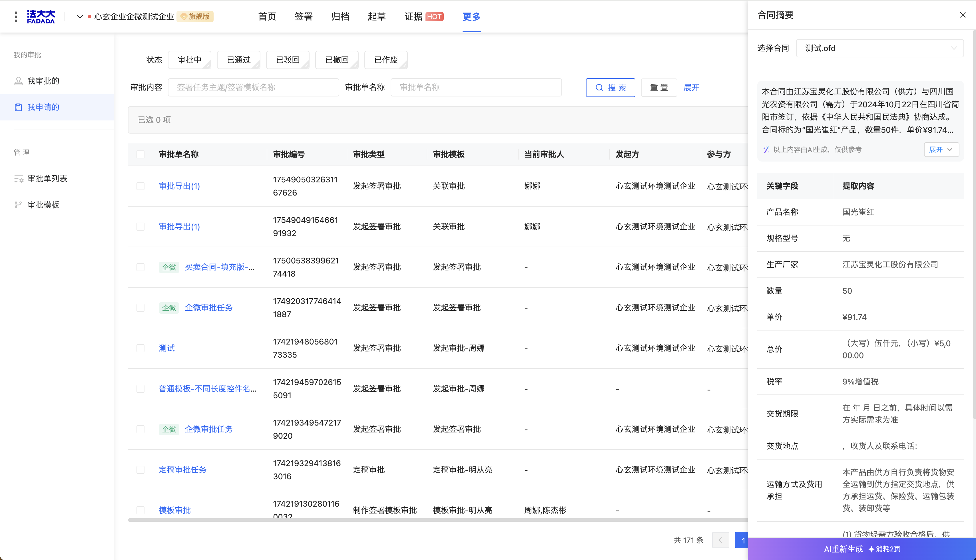Close the 合同摘要 panel
976x560 pixels.
pos(963,15)
